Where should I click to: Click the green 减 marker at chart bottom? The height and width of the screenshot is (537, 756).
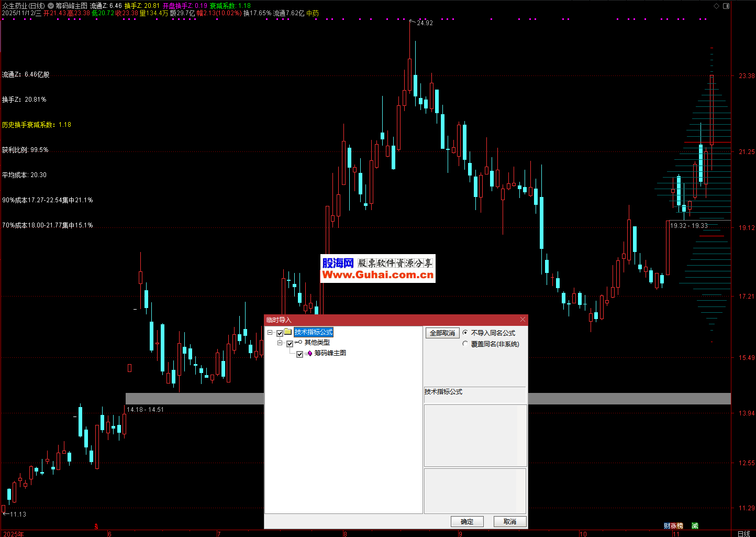695,526
